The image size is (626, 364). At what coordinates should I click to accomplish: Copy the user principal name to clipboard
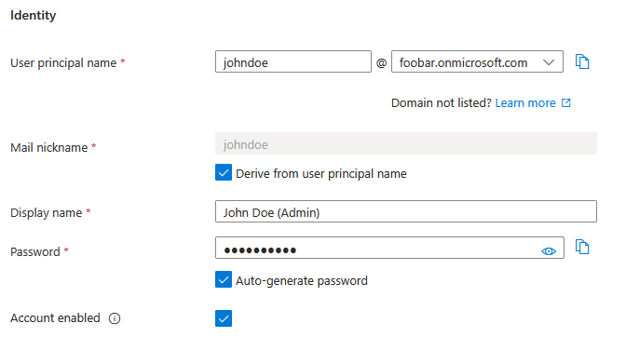point(582,61)
